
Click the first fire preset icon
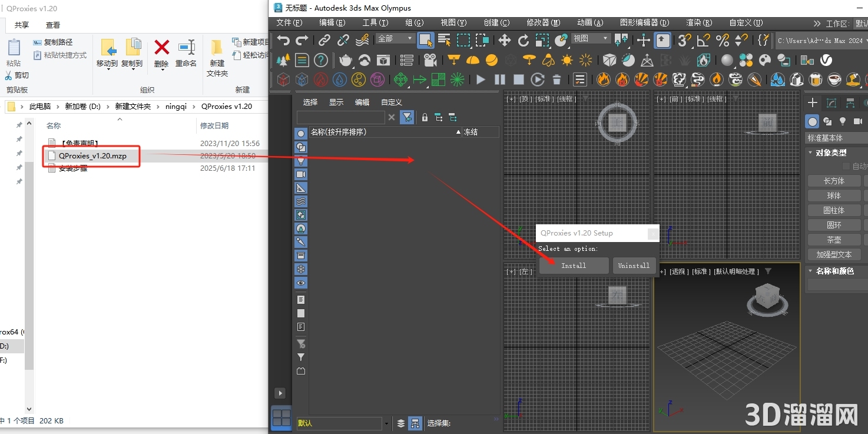pos(603,79)
